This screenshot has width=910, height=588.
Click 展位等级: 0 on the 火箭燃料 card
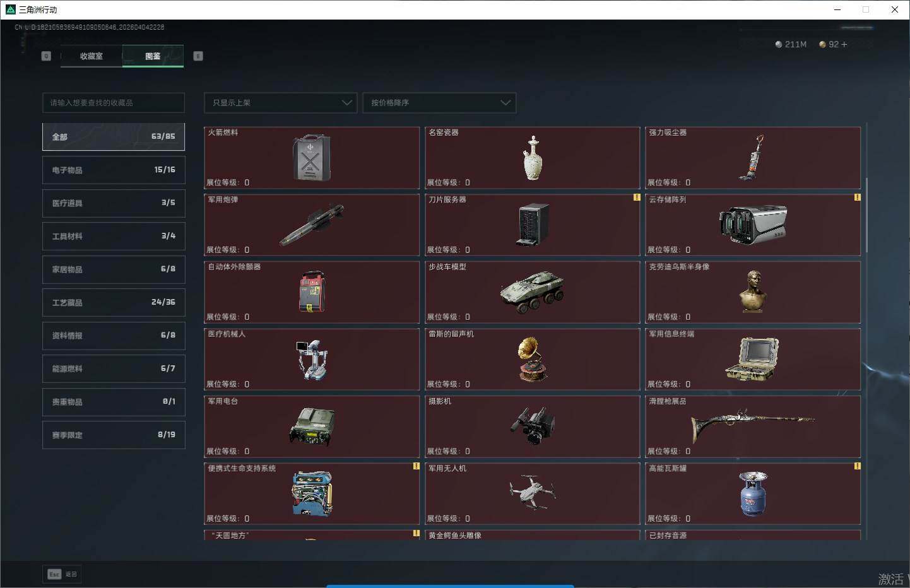(228, 182)
